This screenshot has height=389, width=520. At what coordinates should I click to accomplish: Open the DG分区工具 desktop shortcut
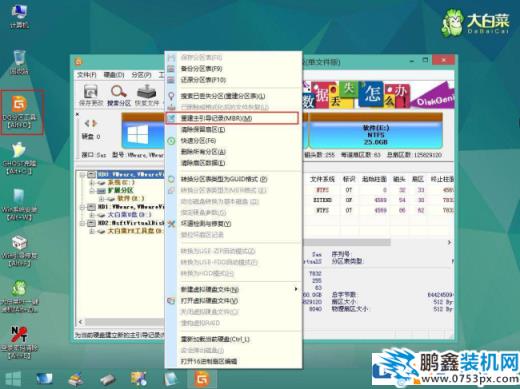click(x=20, y=112)
